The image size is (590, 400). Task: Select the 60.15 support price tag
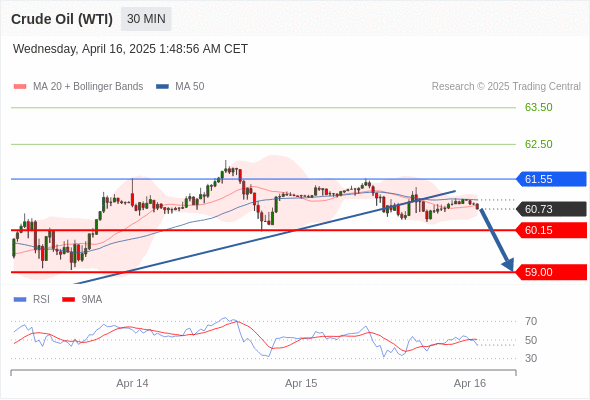pos(551,230)
